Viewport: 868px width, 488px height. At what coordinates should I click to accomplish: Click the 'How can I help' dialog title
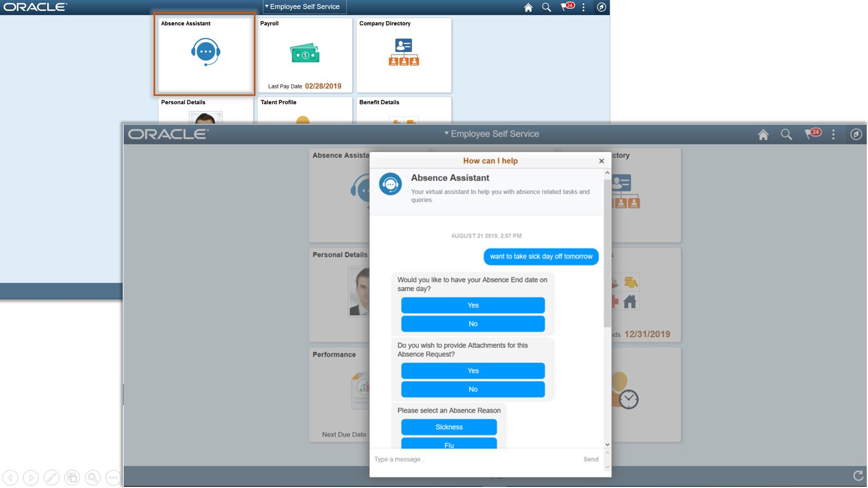(490, 161)
